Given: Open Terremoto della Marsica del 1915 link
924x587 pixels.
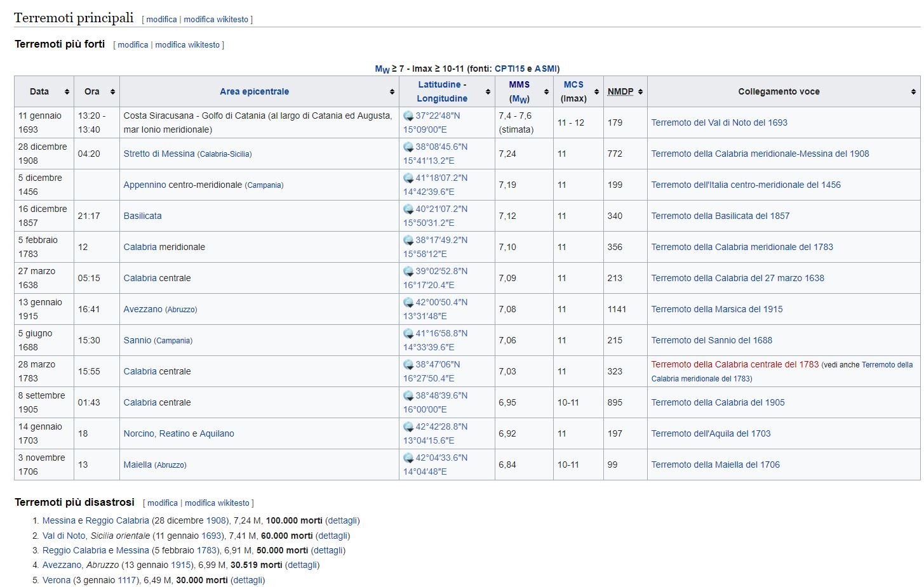Looking at the screenshot, I should [716, 309].
